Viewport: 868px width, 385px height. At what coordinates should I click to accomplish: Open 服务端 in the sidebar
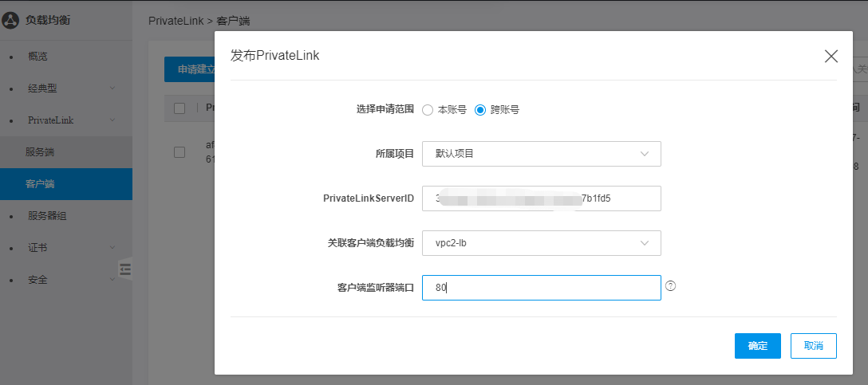[66, 152]
